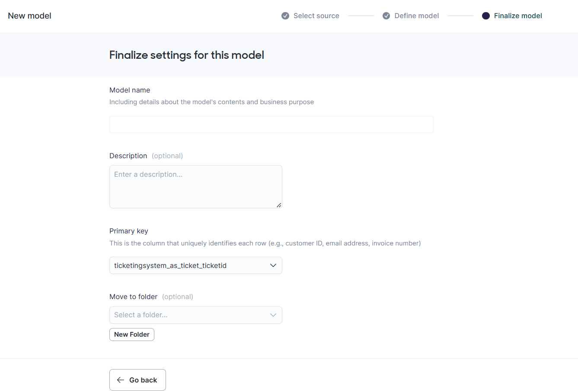Click the left arrow icon in Go back

121,380
